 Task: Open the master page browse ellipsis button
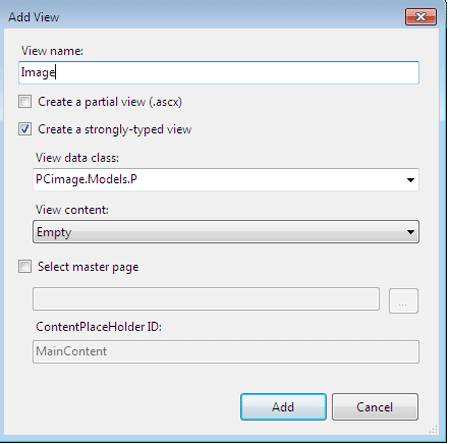(403, 301)
